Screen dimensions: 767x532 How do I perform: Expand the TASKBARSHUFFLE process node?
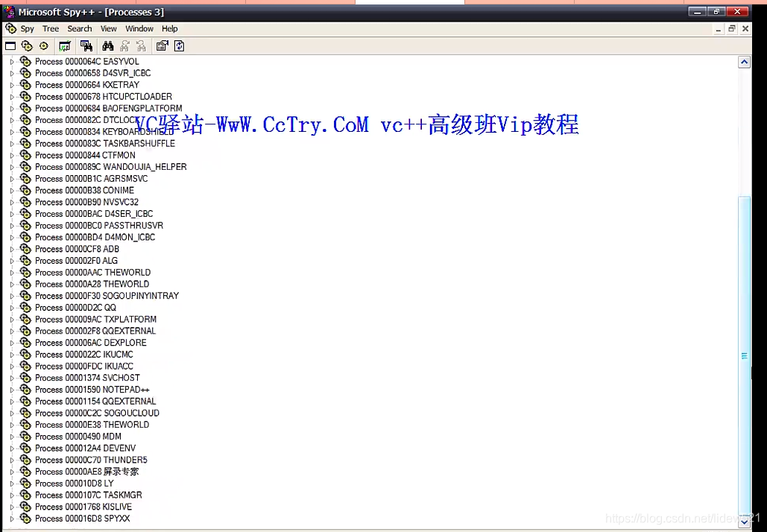click(12, 144)
